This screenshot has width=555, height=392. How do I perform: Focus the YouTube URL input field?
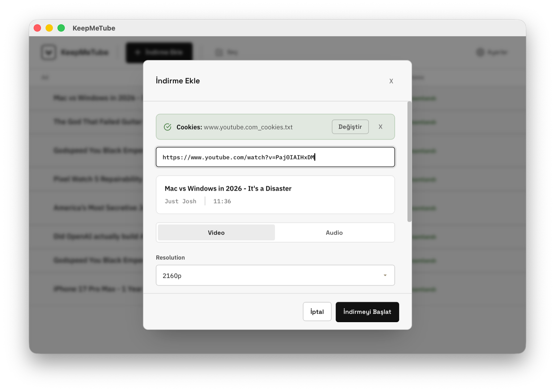[x=275, y=157]
